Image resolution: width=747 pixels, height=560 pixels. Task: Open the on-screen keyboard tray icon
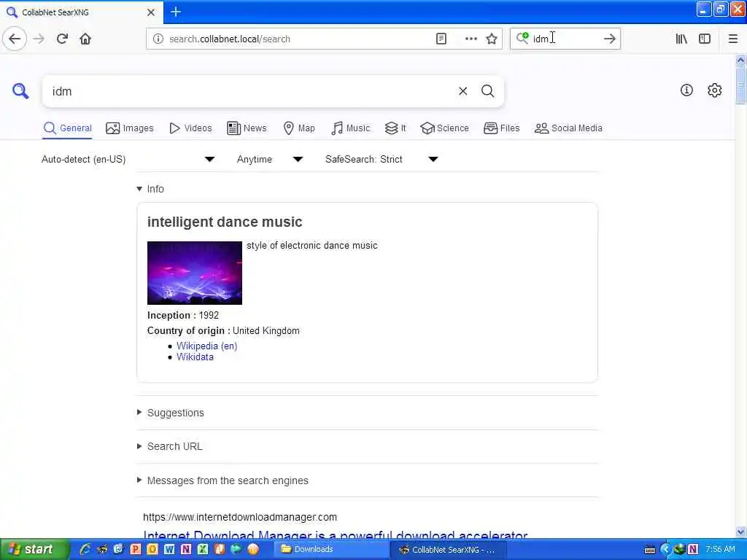pyautogui.click(x=650, y=550)
